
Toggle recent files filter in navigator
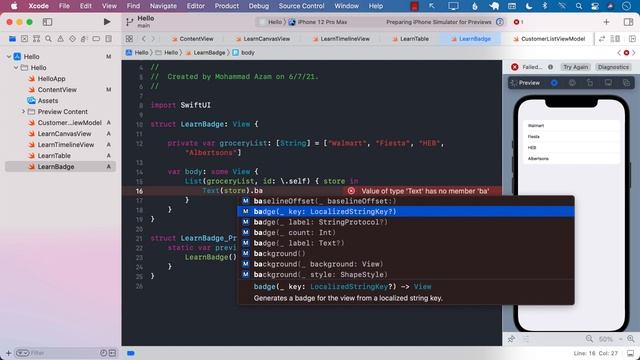(x=103, y=353)
